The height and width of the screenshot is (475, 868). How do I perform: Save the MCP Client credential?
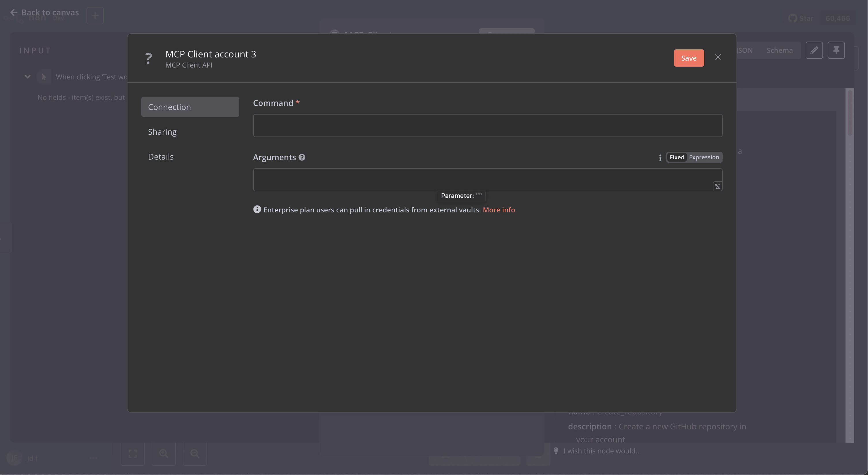coord(689,58)
